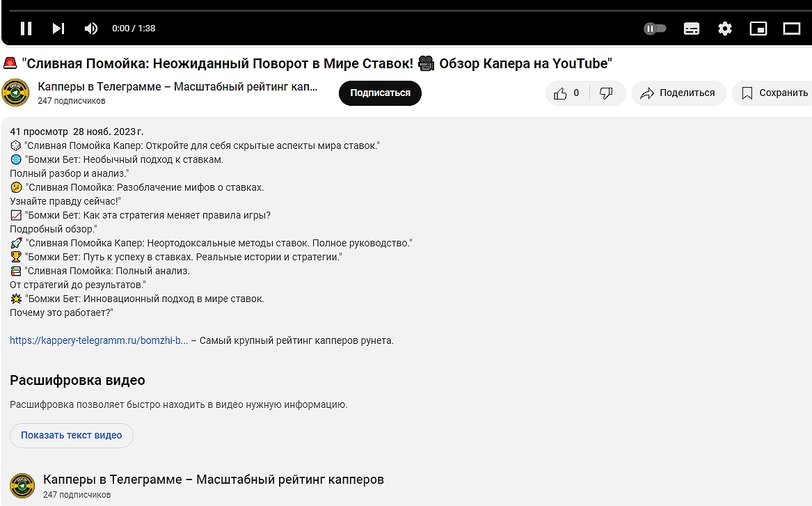Share the video via Поделиться

pos(678,93)
